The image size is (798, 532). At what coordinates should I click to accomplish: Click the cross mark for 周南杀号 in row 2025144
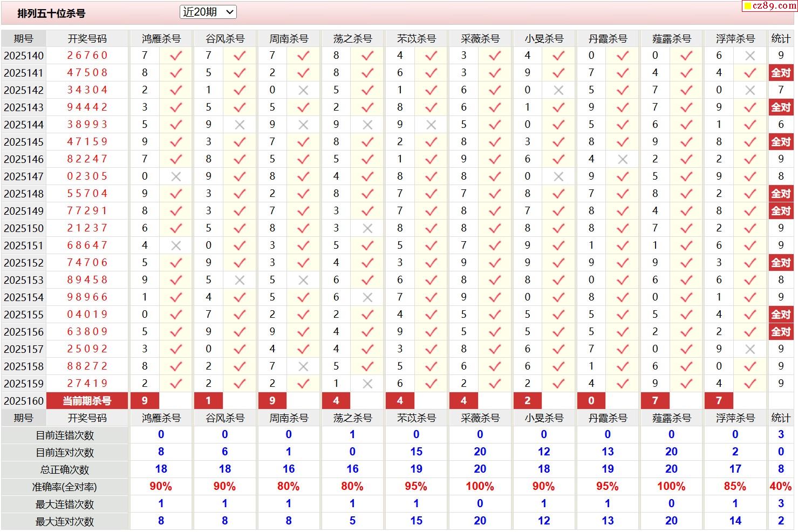click(303, 125)
